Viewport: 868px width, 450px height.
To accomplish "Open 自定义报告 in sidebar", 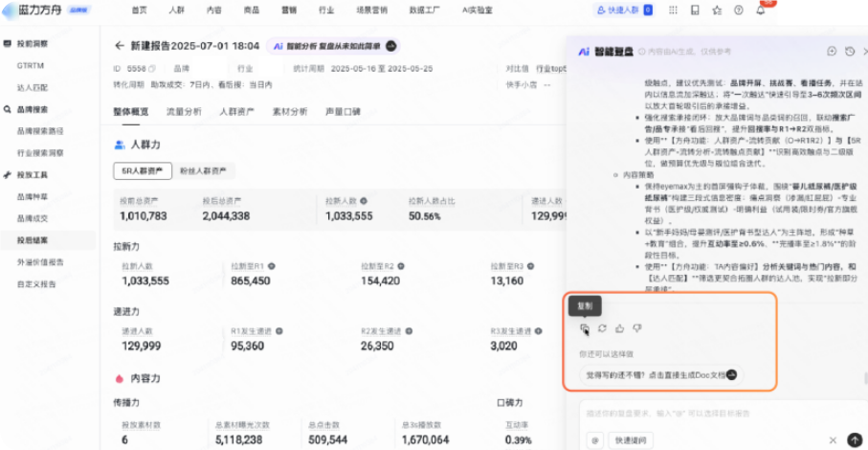I will [36, 284].
